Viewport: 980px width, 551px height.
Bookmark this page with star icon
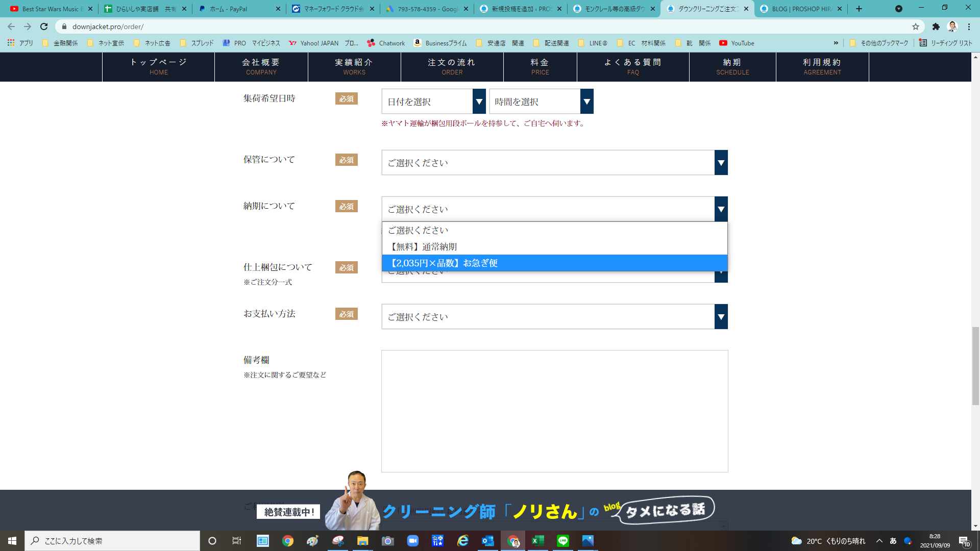(x=916, y=27)
